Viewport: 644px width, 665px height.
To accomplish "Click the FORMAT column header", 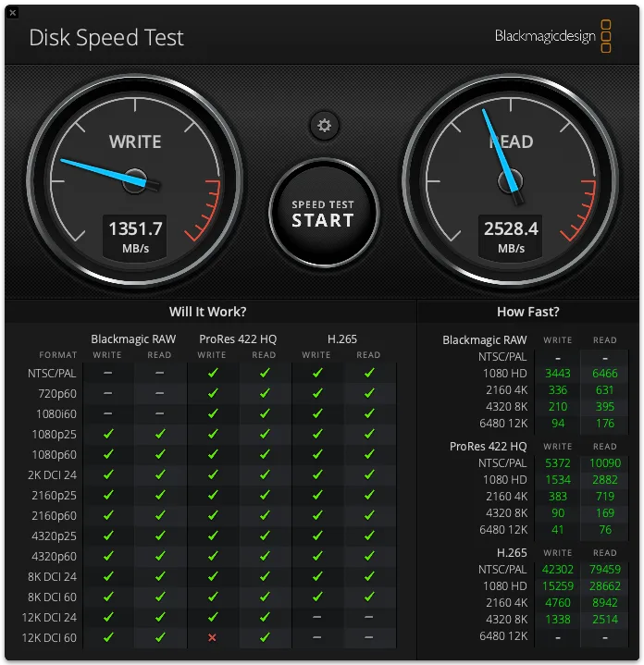I will coord(58,355).
